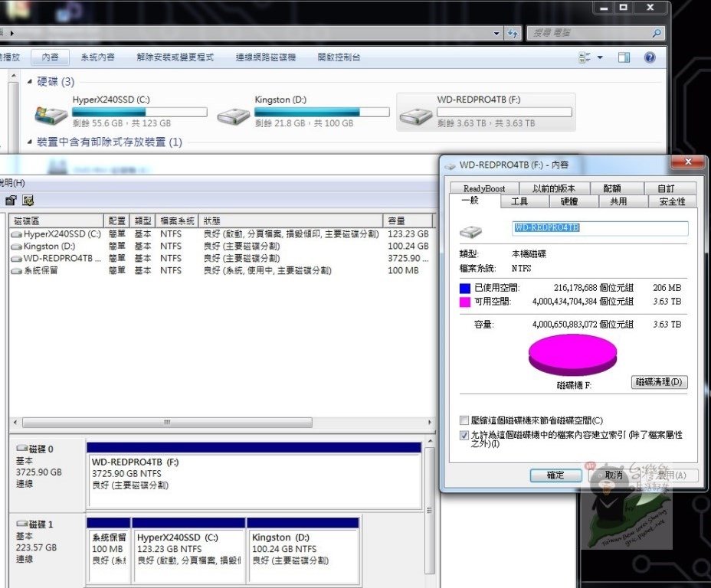
Task: Select the Kingston (D:) partition on Disk 1
Action: pos(303,550)
